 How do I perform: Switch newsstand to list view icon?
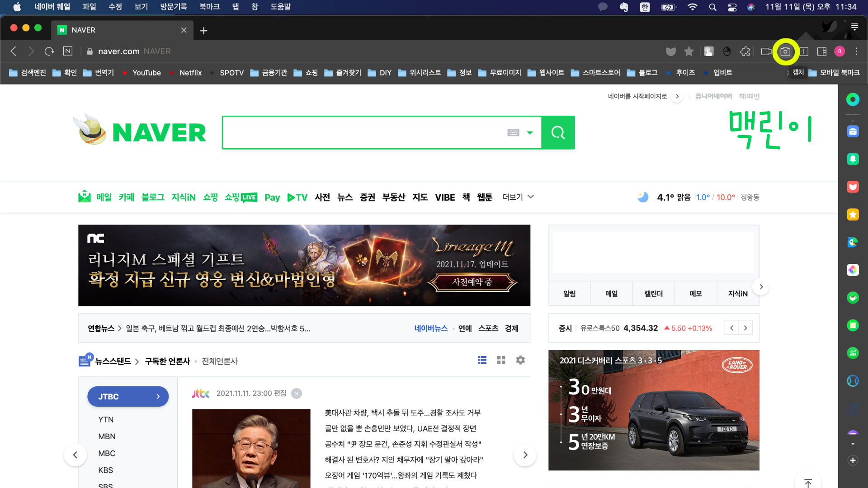coord(482,360)
